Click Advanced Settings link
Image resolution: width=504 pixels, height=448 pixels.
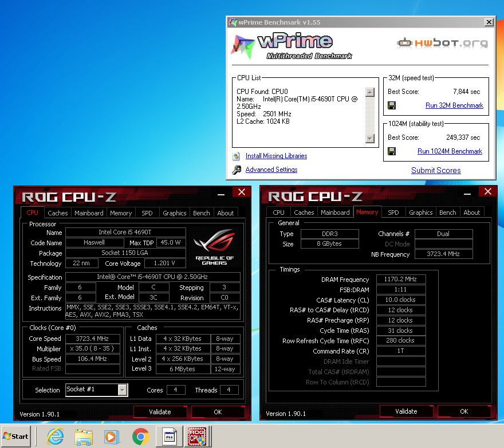coord(271,170)
